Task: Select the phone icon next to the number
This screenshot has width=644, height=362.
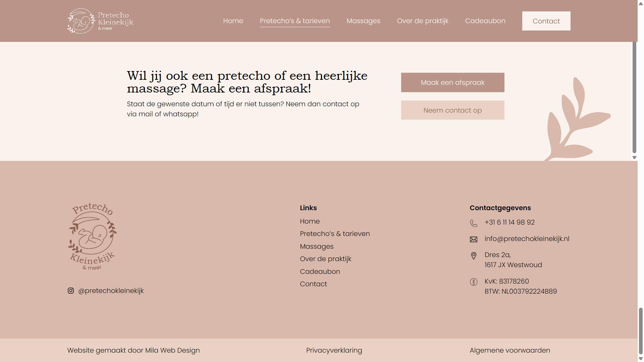Action: pyautogui.click(x=474, y=223)
